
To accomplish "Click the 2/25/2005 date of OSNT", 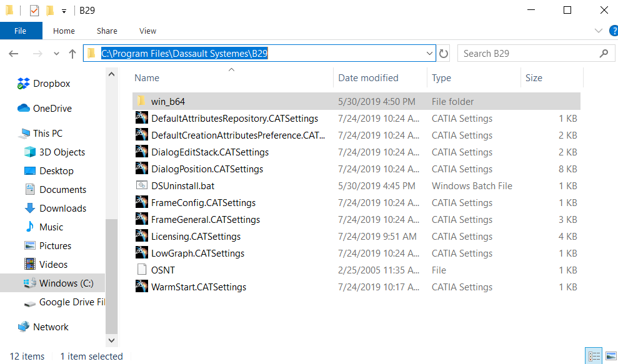I will pyautogui.click(x=379, y=270).
